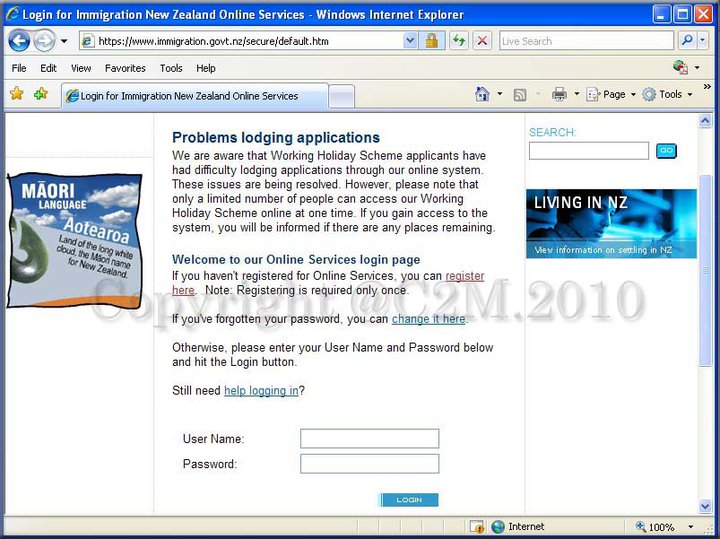The image size is (720, 539).
Task: Click the Home icon in command bar
Action: [483, 94]
